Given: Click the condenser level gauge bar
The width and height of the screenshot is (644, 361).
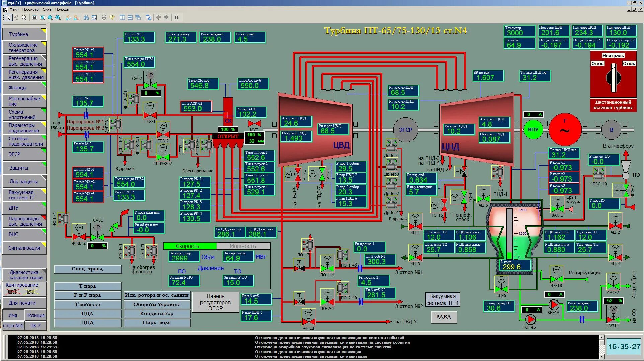Looking at the screenshot, I should [x=509, y=234].
